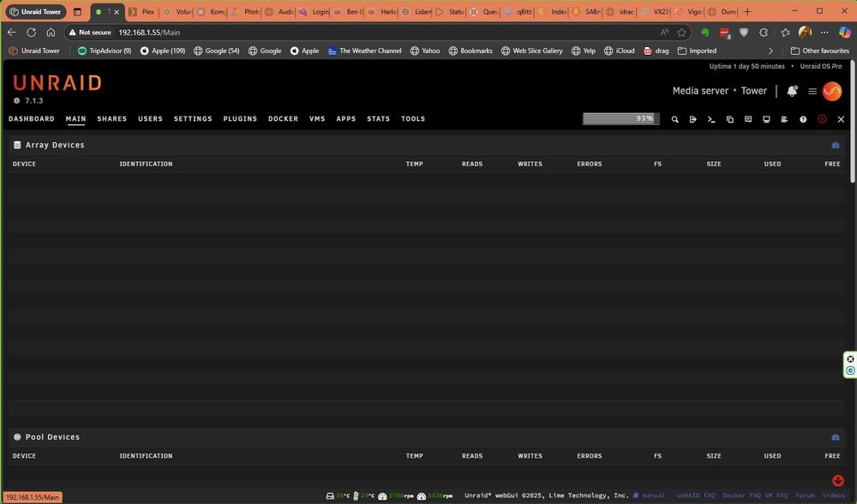The width and height of the screenshot is (857, 504).
Task: Open the Docker FAQ footer link
Action: click(x=741, y=495)
